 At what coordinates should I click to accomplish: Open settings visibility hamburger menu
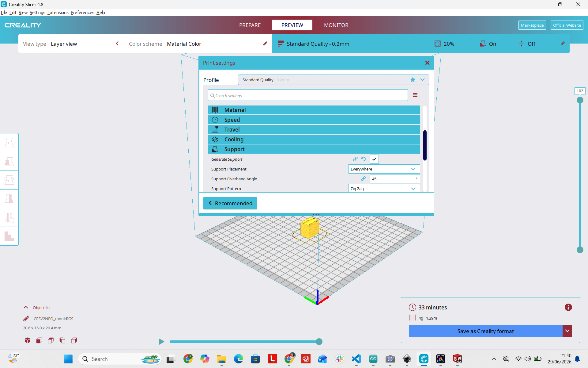(x=415, y=95)
